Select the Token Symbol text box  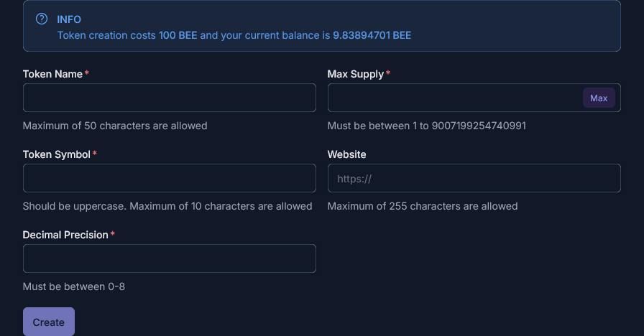tap(169, 178)
